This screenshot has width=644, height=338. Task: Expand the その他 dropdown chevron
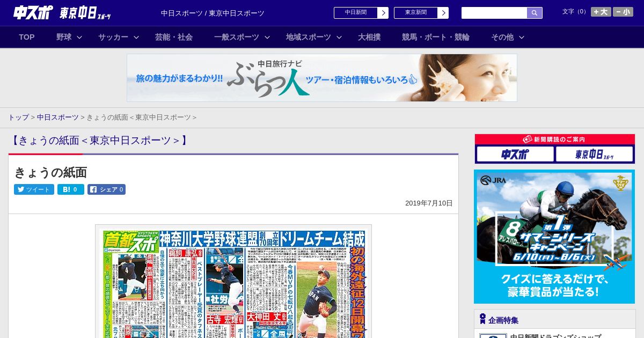(x=522, y=38)
